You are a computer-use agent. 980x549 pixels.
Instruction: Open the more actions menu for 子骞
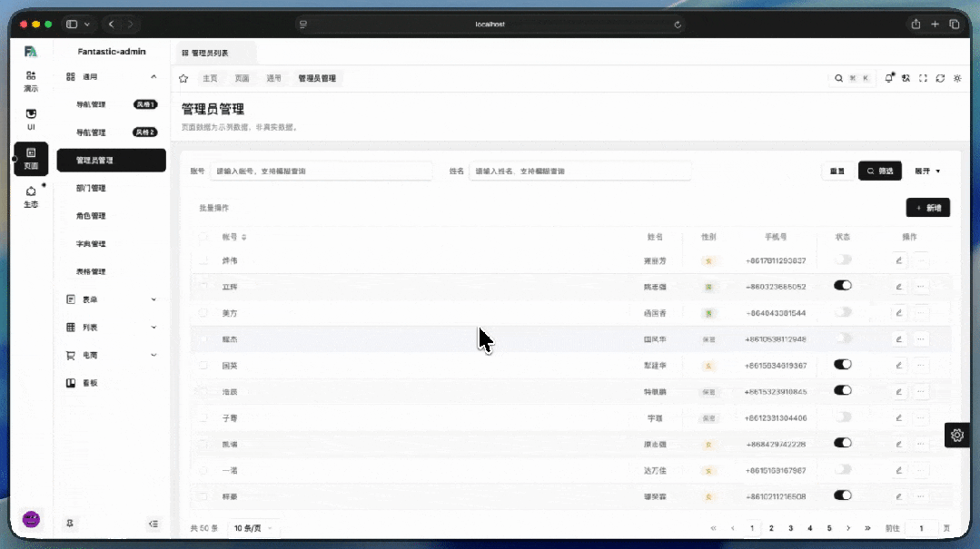921,417
